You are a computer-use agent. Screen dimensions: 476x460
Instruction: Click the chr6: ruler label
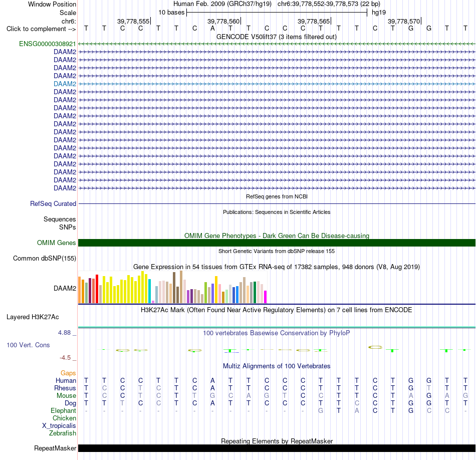69,21
